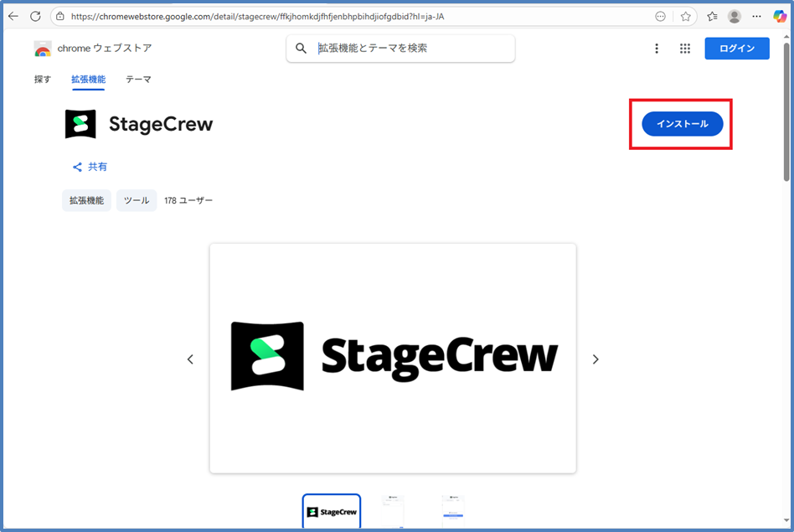794x532 pixels.
Task: View site info via the address bar lock icon
Action: [x=60, y=16]
